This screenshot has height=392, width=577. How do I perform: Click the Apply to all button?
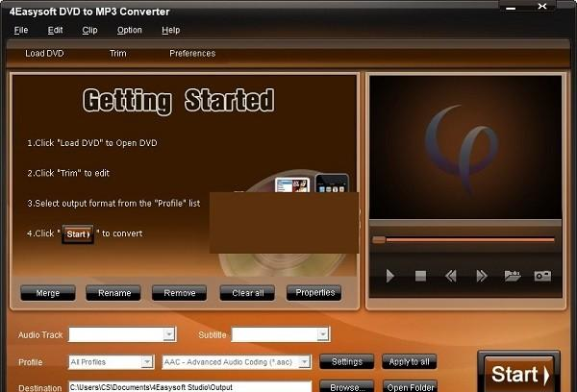[x=410, y=362]
